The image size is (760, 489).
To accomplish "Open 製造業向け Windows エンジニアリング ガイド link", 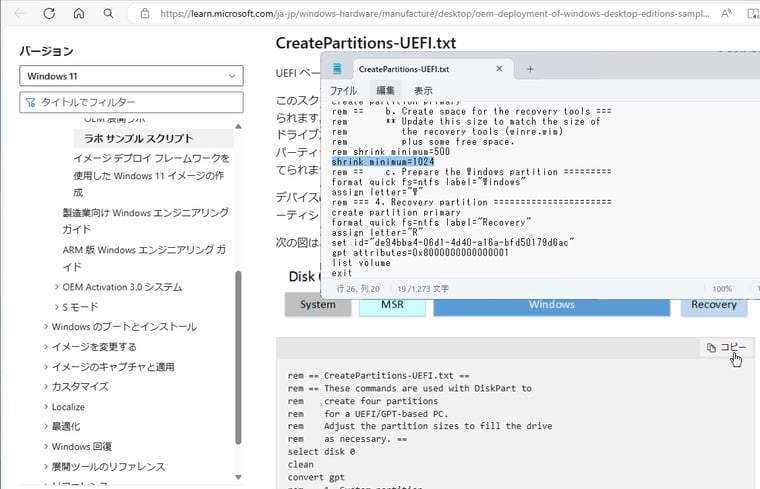I will tap(145, 221).
